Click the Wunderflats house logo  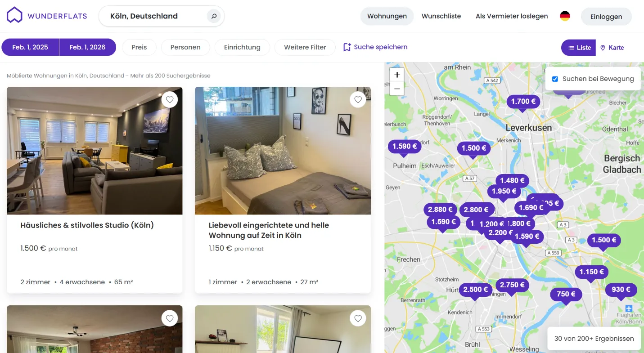(14, 15)
